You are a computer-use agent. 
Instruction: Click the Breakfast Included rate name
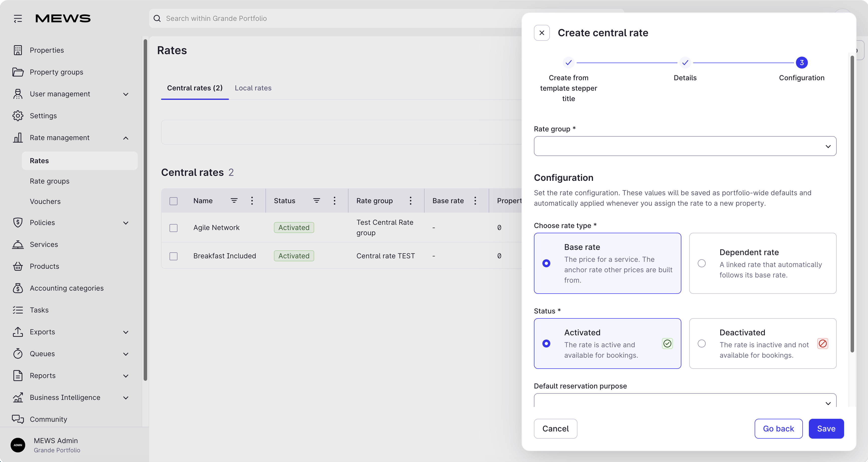225,256
